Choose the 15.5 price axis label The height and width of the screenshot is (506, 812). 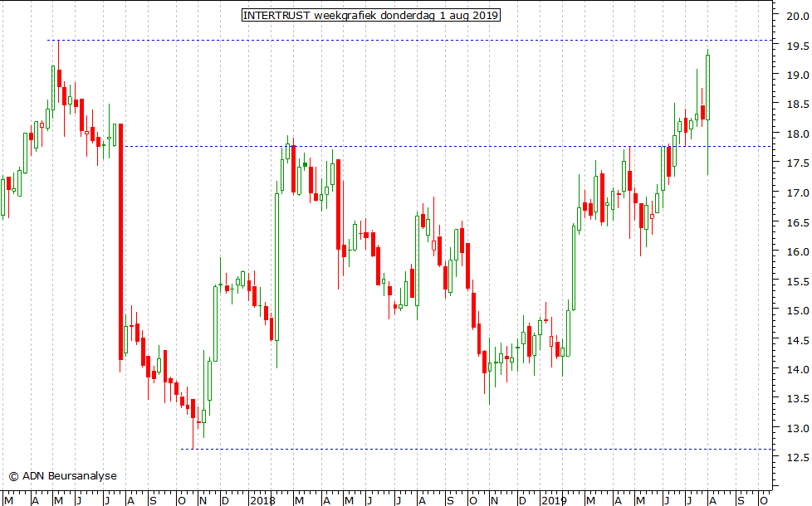click(797, 281)
